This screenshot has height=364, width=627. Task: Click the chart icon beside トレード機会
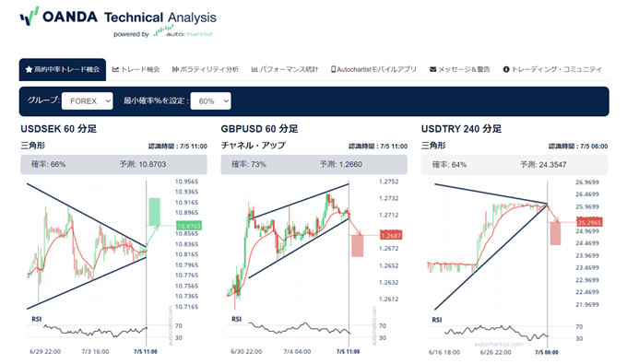(x=115, y=69)
